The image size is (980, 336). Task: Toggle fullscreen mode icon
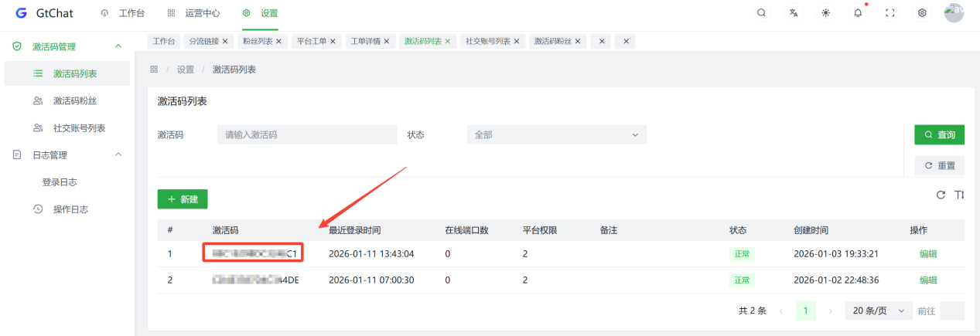coord(890,13)
